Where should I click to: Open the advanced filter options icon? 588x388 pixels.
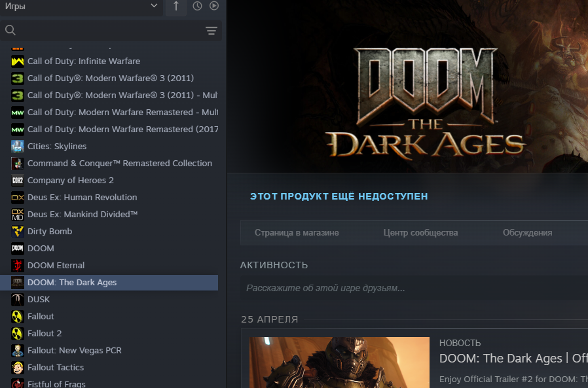point(211,31)
